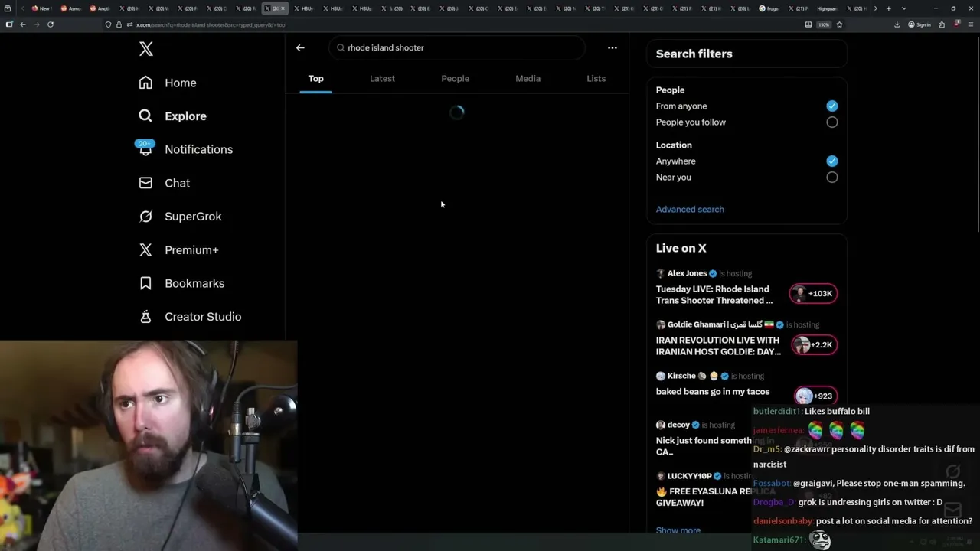Click the Notifications label in sidebar
Viewport: 980px width, 551px height.
tap(199, 149)
